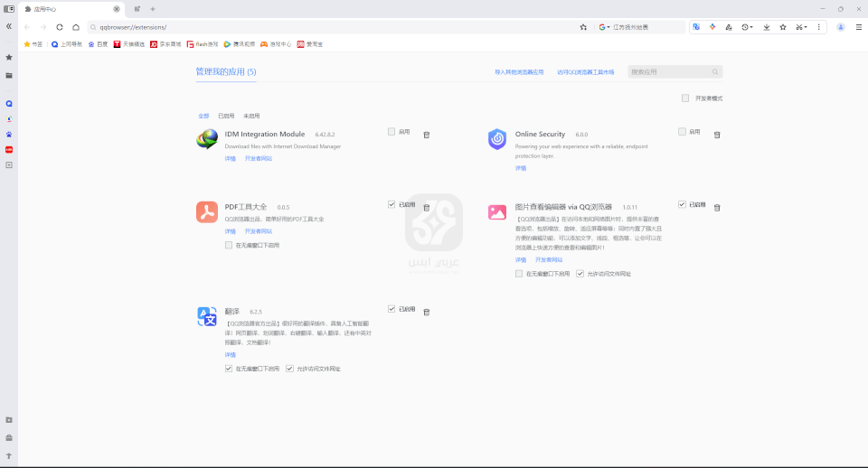Delete the 翻译 extension
This screenshot has width=868, height=468.
(426, 312)
